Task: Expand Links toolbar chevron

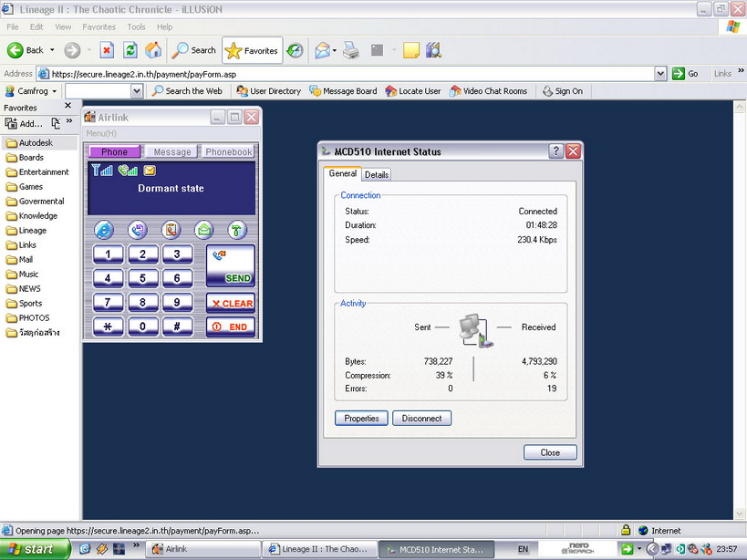Action: tap(741, 71)
